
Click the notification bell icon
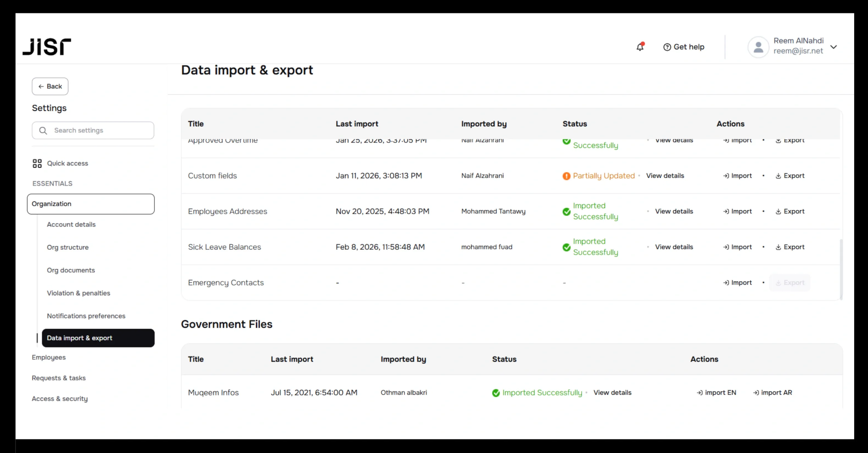640,47
